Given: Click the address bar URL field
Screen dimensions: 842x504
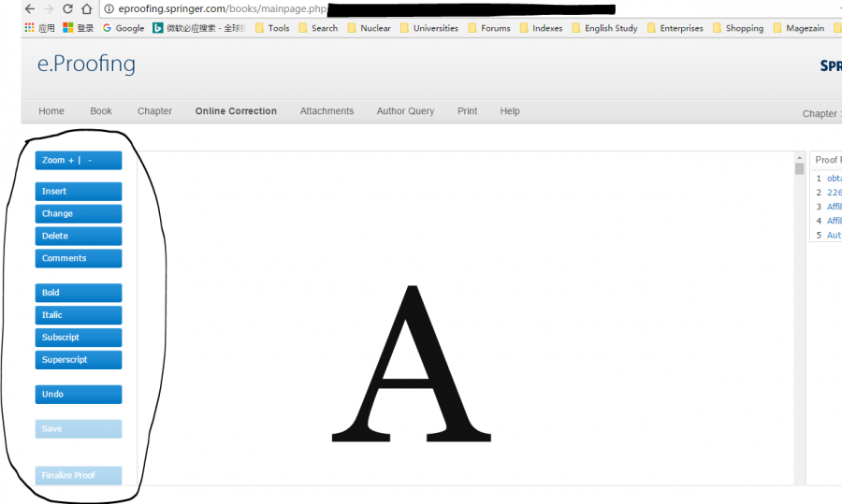Looking at the screenshot, I should click(x=472, y=8).
